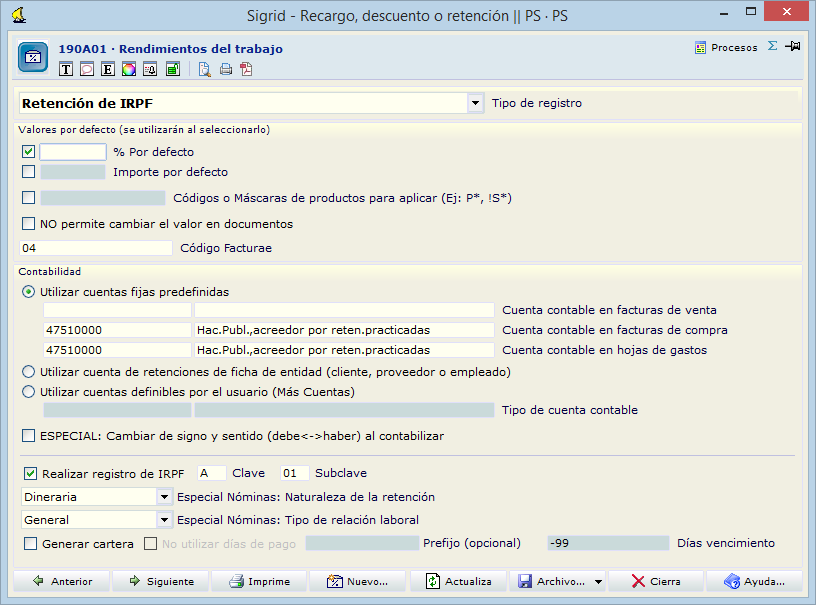Image resolution: width=816 pixels, height=605 pixels.
Task: Open the color palette icon
Action: pyautogui.click(x=128, y=70)
